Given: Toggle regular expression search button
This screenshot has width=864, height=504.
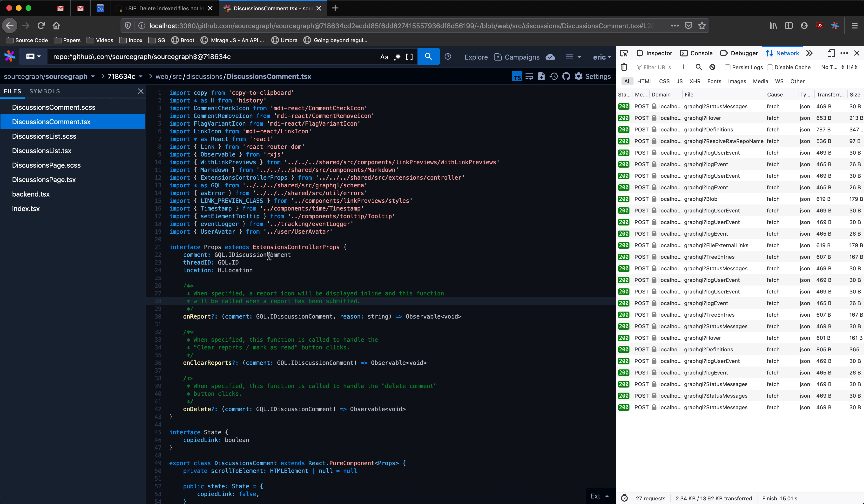Looking at the screenshot, I should [397, 57].
